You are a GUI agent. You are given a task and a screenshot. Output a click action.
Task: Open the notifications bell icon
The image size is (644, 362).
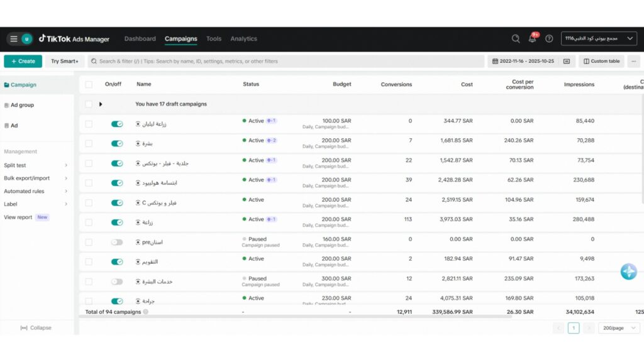coord(532,38)
